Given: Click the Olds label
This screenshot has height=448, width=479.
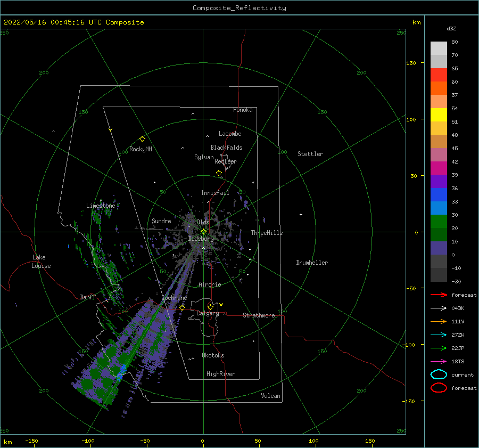Looking at the screenshot, I should point(203,222).
